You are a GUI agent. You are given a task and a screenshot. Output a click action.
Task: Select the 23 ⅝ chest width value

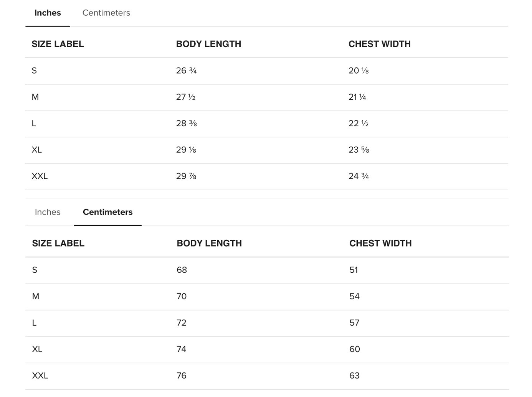(x=359, y=150)
